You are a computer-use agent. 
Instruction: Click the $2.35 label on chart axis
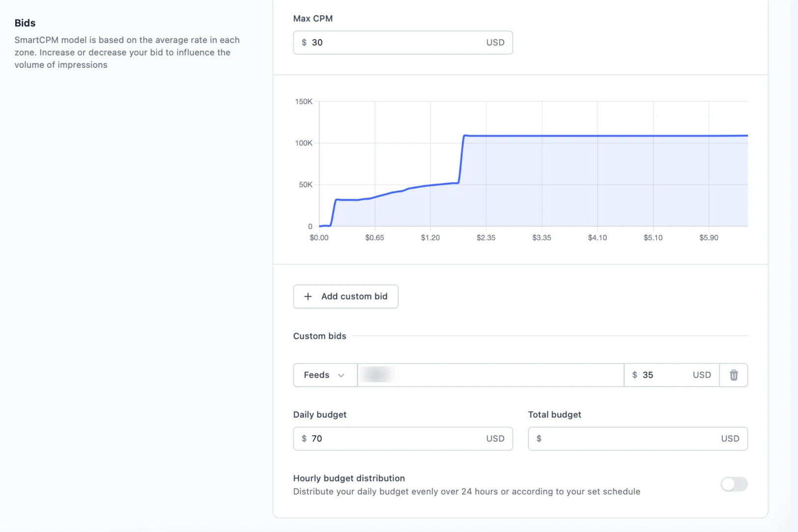click(x=486, y=238)
